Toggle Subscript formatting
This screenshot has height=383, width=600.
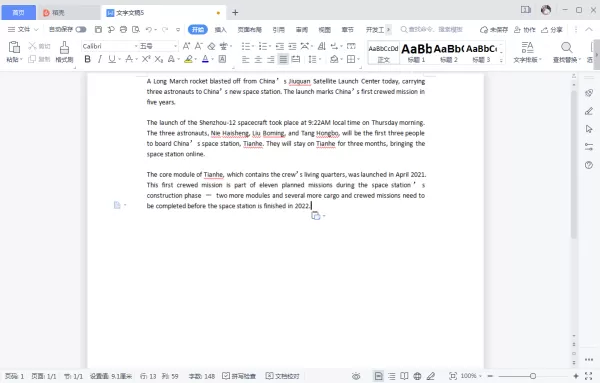click(158, 59)
